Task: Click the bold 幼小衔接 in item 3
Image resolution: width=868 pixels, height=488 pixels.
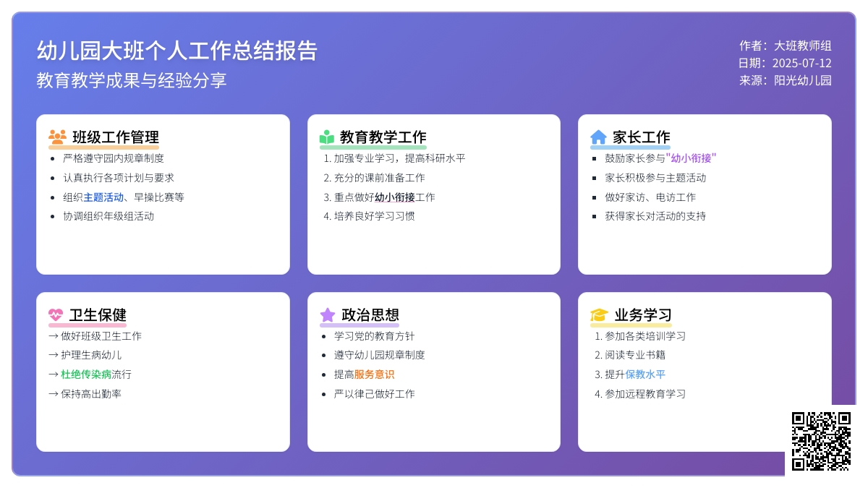Action: click(x=395, y=197)
